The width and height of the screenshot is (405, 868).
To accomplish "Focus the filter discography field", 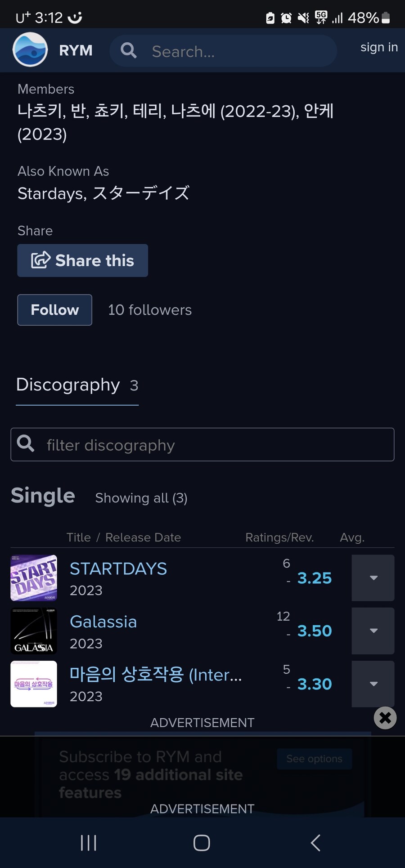I will click(202, 444).
